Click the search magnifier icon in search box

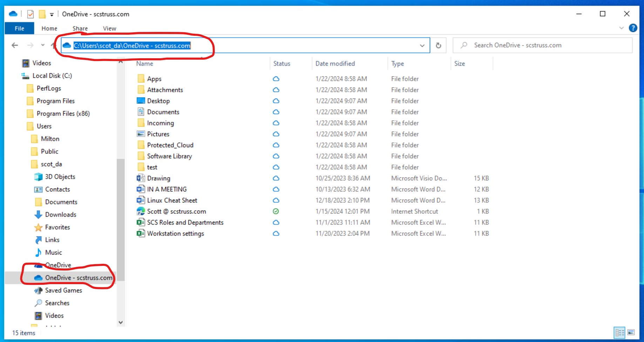click(x=464, y=45)
